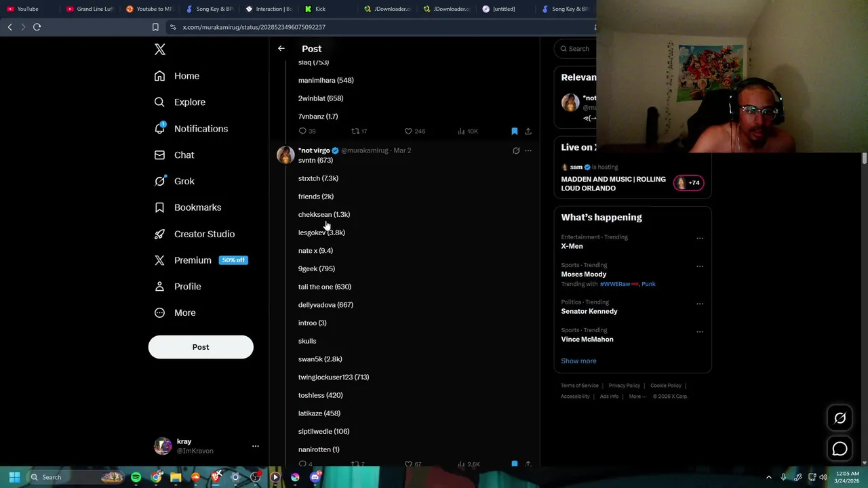
Task: Open Chat in the sidebar
Action: coord(174,155)
